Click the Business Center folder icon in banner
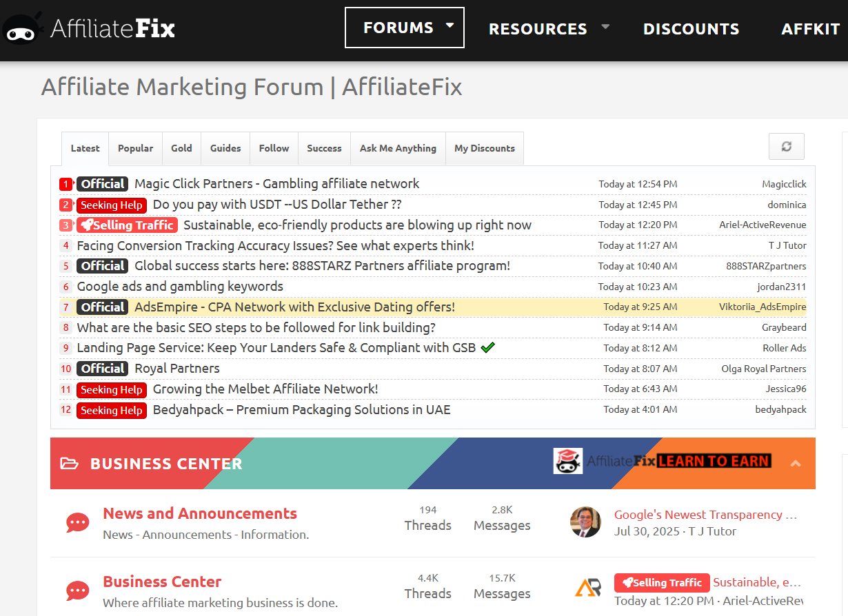The width and height of the screenshot is (848, 616). [69, 464]
